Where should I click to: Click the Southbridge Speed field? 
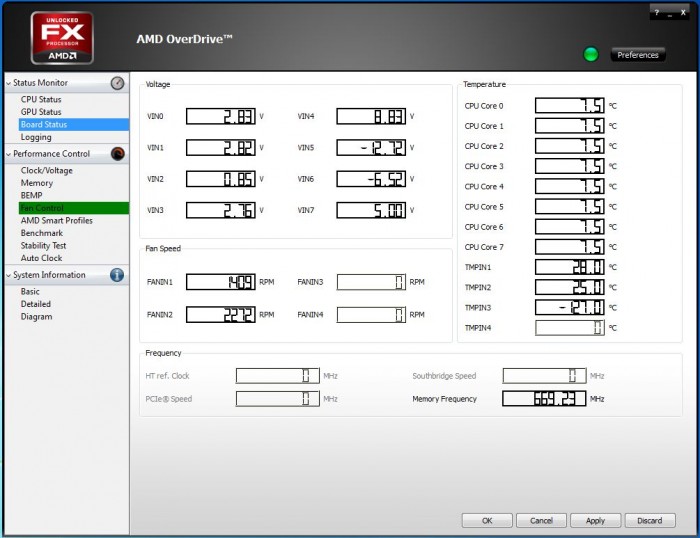click(x=544, y=375)
